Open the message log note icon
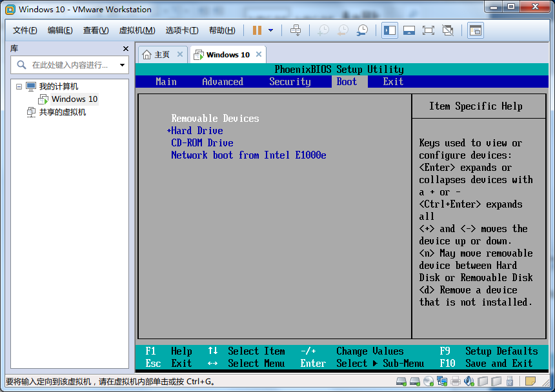555x392 pixels. pyautogui.click(x=530, y=381)
